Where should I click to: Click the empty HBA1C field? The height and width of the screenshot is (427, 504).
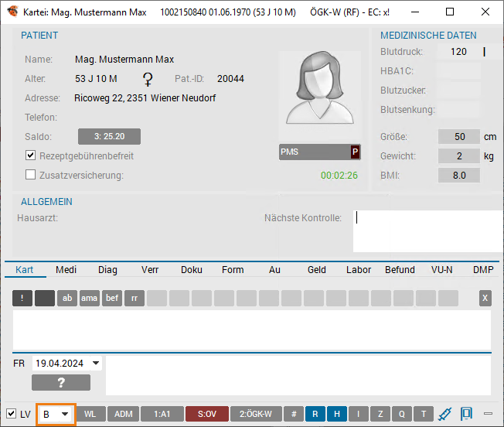pyautogui.click(x=459, y=71)
